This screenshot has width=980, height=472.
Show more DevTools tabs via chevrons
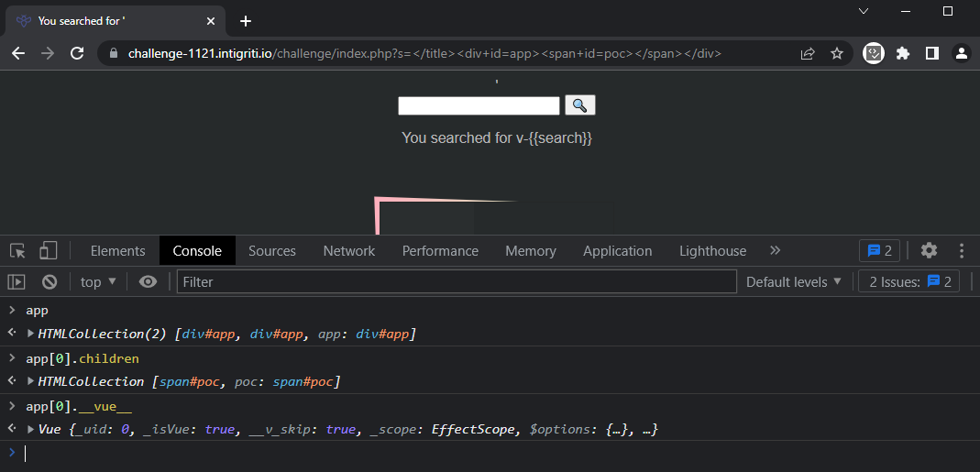pyautogui.click(x=775, y=250)
